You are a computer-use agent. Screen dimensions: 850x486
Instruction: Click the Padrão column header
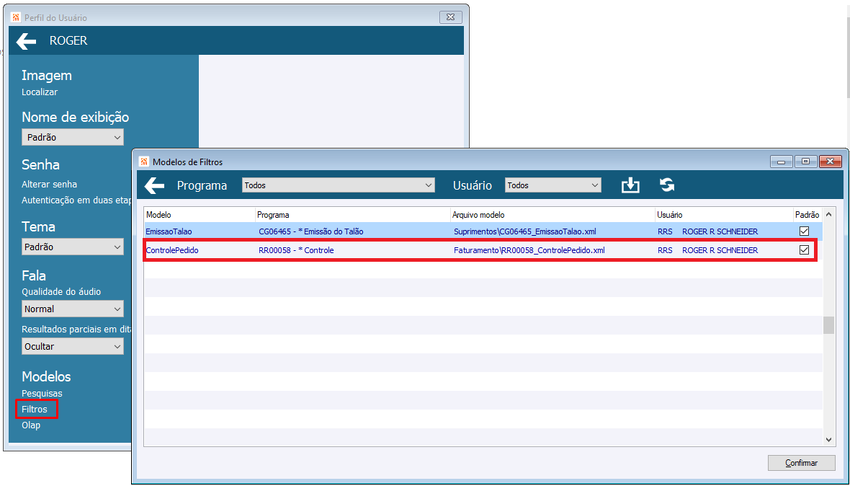[x=807, y=215]
